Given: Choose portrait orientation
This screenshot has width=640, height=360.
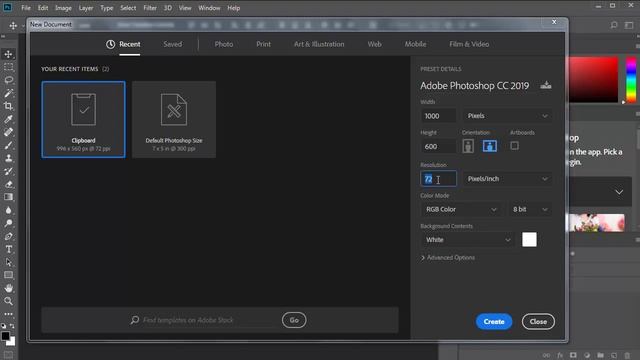Looking at the screenshot, I should 468,146.
